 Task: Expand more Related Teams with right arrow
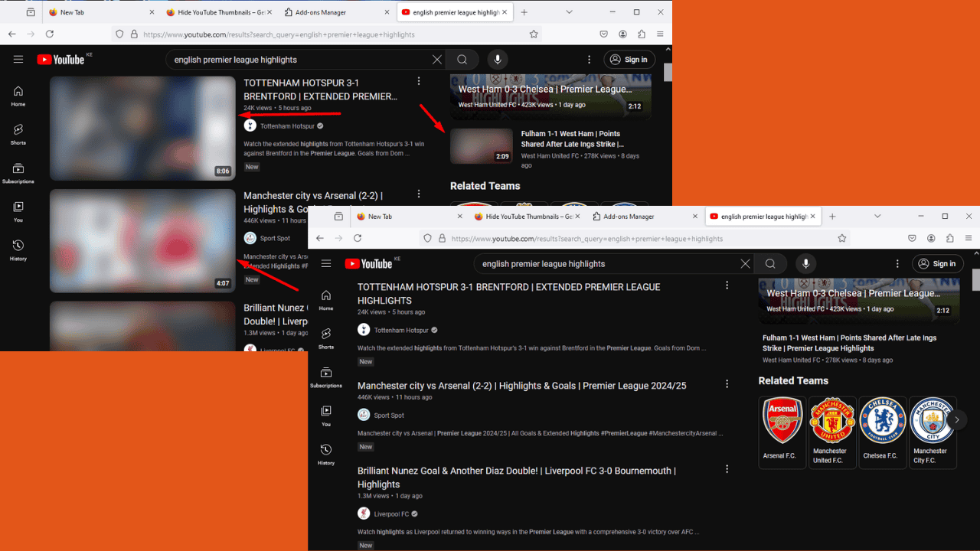click(x=956, y=419)
